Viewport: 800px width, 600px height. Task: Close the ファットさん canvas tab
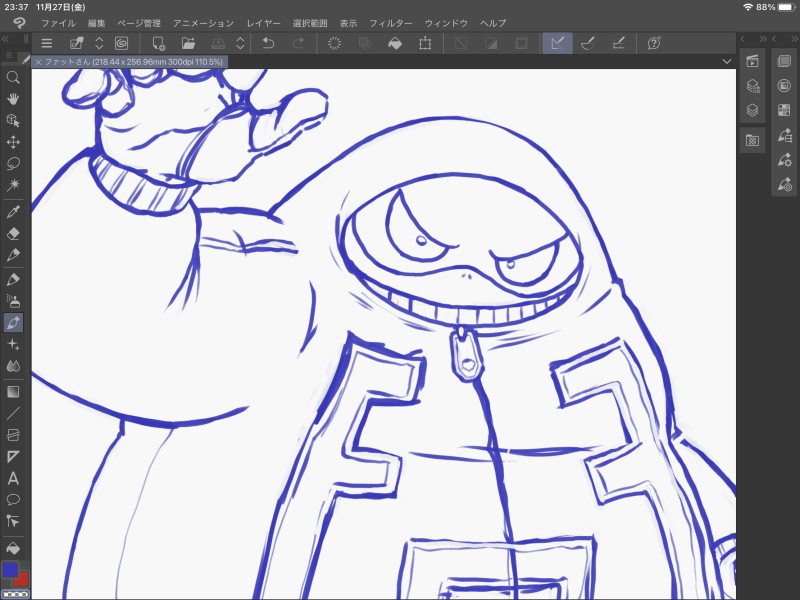[38, 62]
